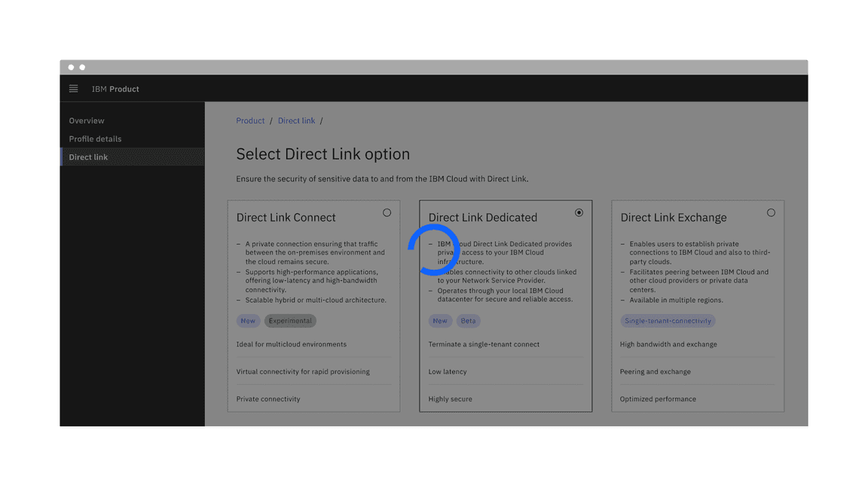Click the IBM Product header logo

(x=115, y=89)
